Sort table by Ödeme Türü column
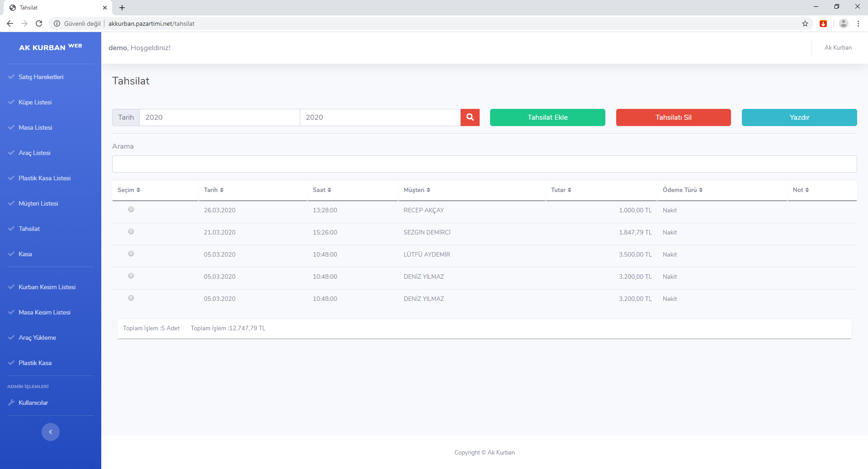This screenshot has width=868, height=469. point(683,190)
